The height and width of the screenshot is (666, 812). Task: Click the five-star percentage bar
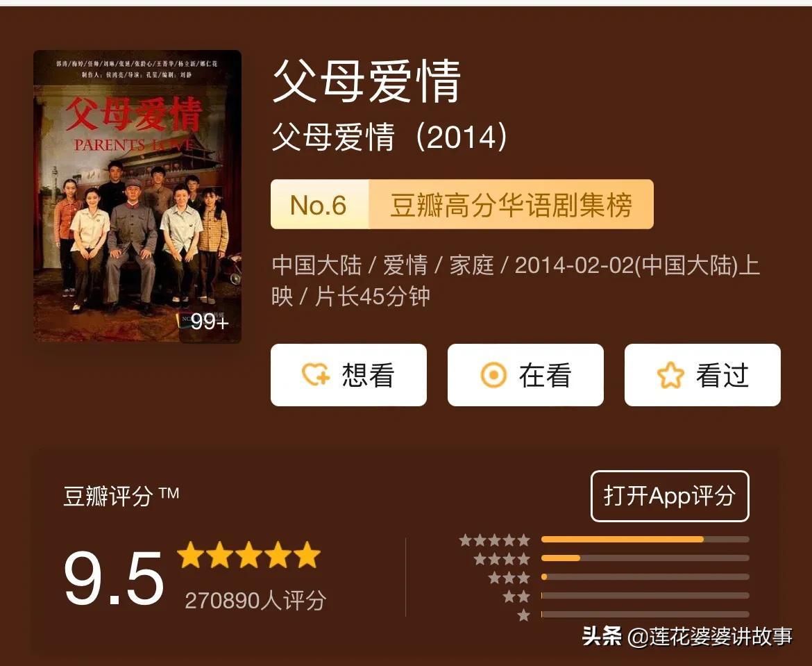tap(645, 540)
